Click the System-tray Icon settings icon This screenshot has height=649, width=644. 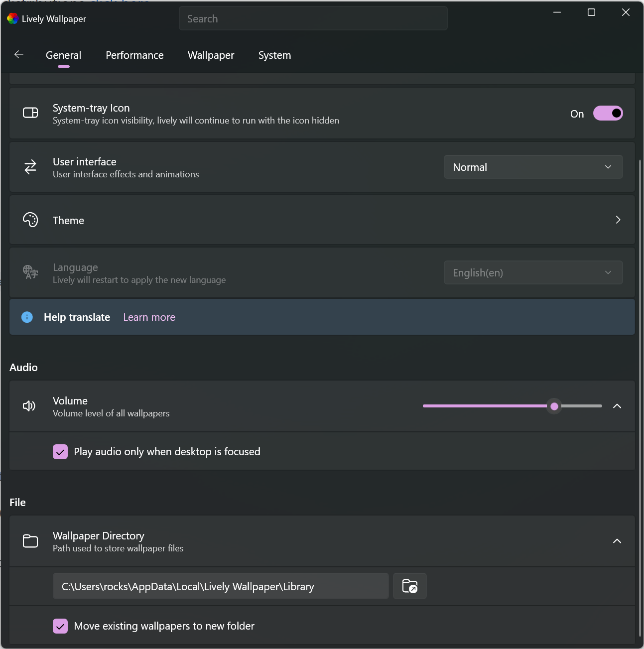(x=30, y=113)
